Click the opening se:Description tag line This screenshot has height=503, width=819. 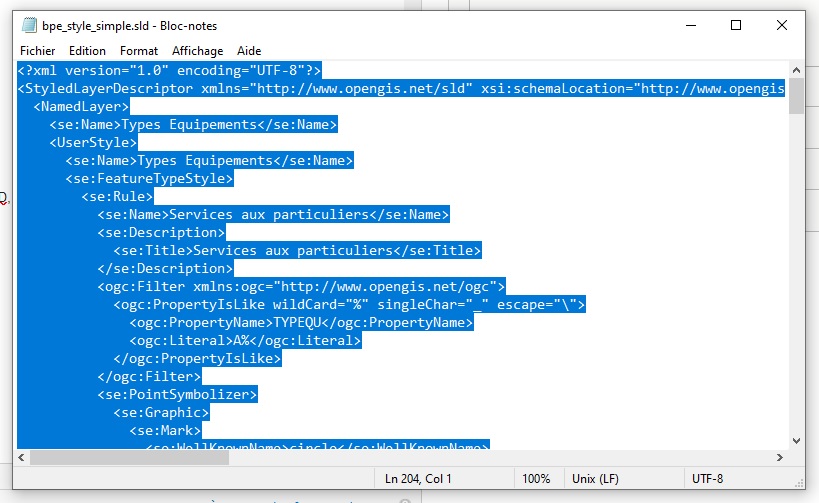[x=161, y=232]
